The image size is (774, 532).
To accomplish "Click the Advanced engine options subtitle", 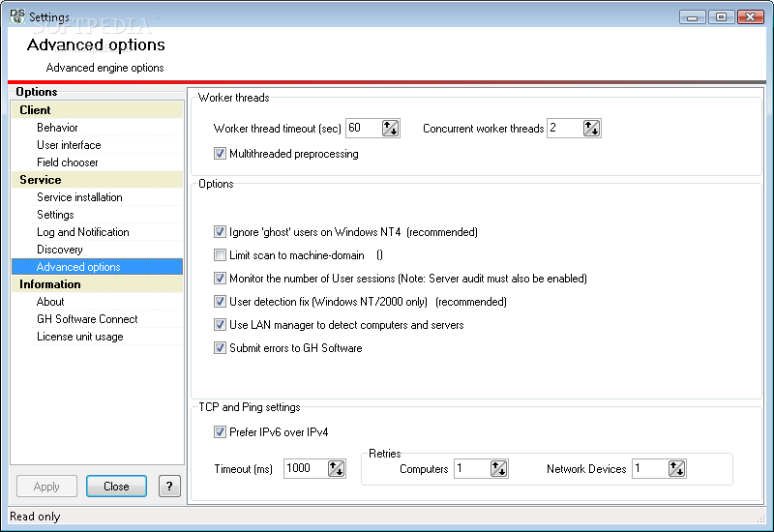I will point(105,68).
